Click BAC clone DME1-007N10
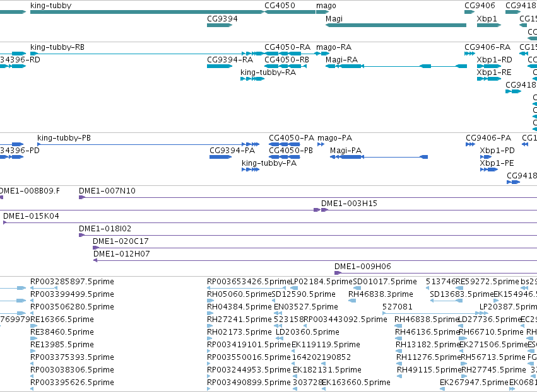This screenshot has height=392, width=537. pos(308,197)
